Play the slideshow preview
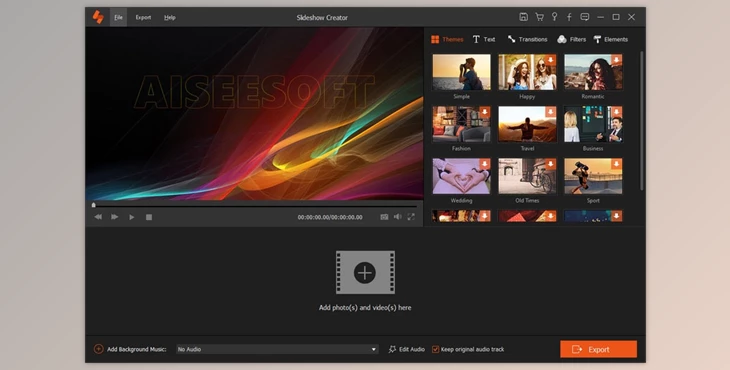730x370 pixels. coord(132,217)
